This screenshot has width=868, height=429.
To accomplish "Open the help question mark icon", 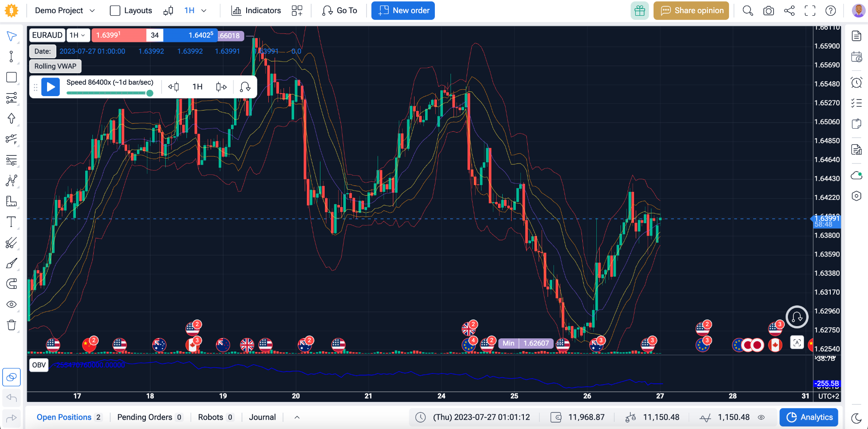I will [x=831, y=11].
